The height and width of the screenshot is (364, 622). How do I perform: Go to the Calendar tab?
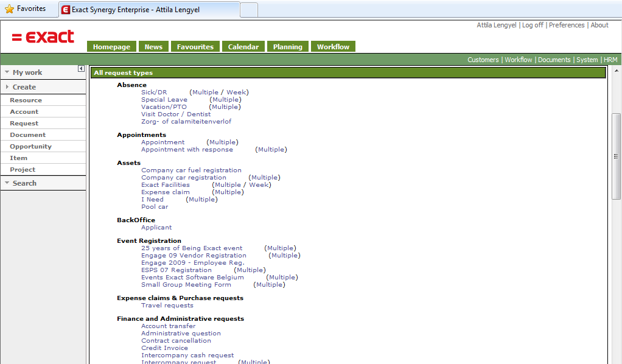(243, 47)
